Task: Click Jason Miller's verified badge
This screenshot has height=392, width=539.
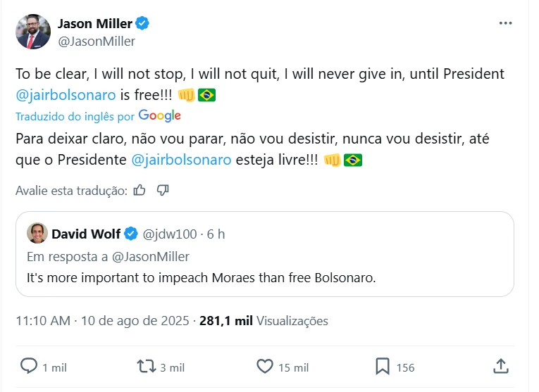Action: click(x=143, y=24)
